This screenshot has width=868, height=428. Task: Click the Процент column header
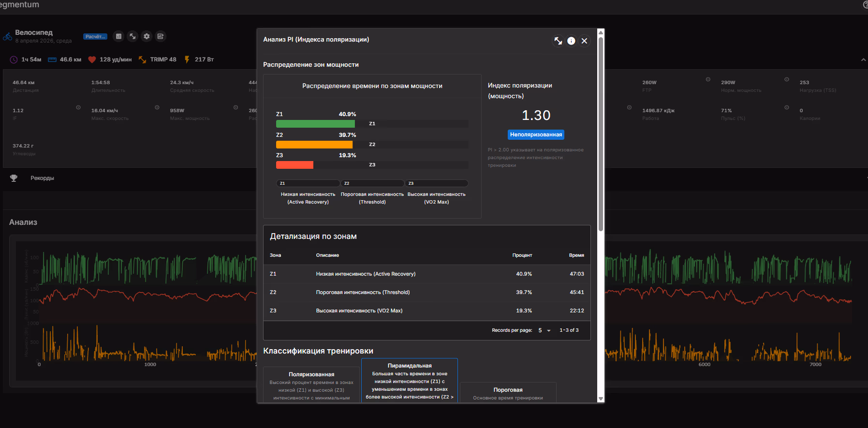pyautogui.click(x=522, y=255)
